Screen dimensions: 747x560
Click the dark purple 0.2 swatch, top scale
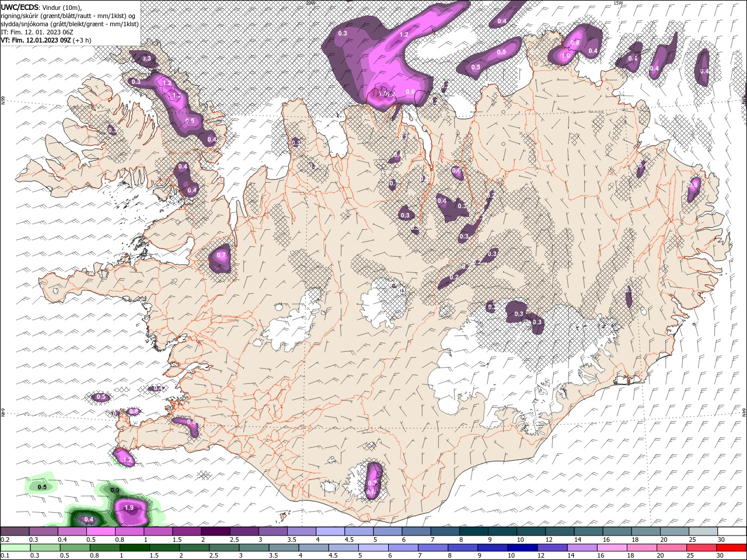point(15,531)
